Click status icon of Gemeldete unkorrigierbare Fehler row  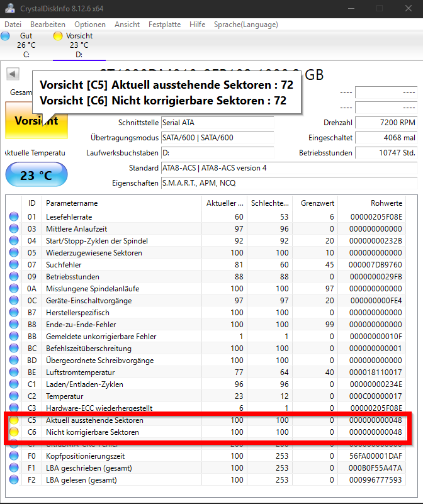pos(14,336)
